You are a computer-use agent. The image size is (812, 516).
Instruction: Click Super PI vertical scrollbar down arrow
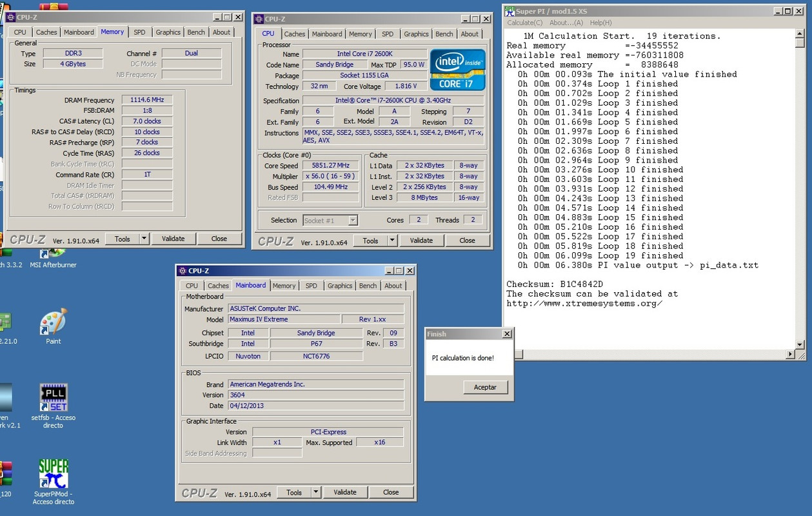800,345
